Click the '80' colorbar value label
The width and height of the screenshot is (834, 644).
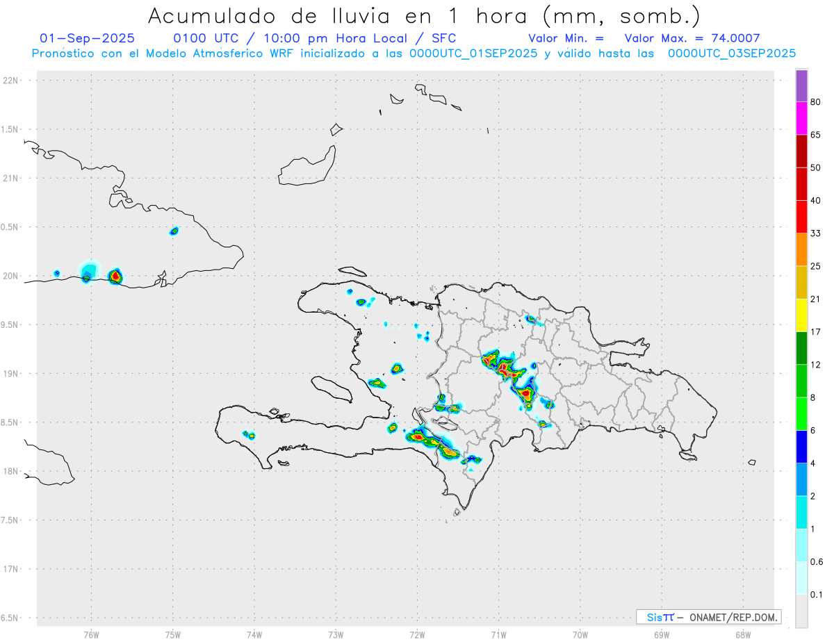(816, 102)
